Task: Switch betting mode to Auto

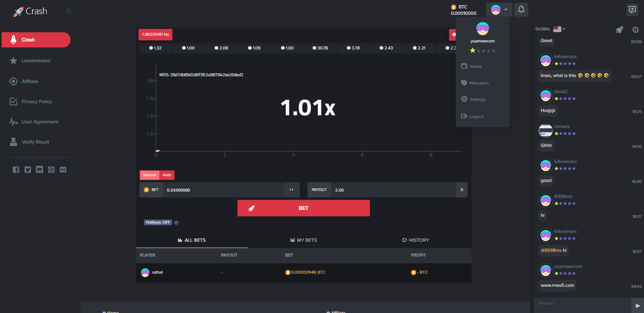Action: 167,175
